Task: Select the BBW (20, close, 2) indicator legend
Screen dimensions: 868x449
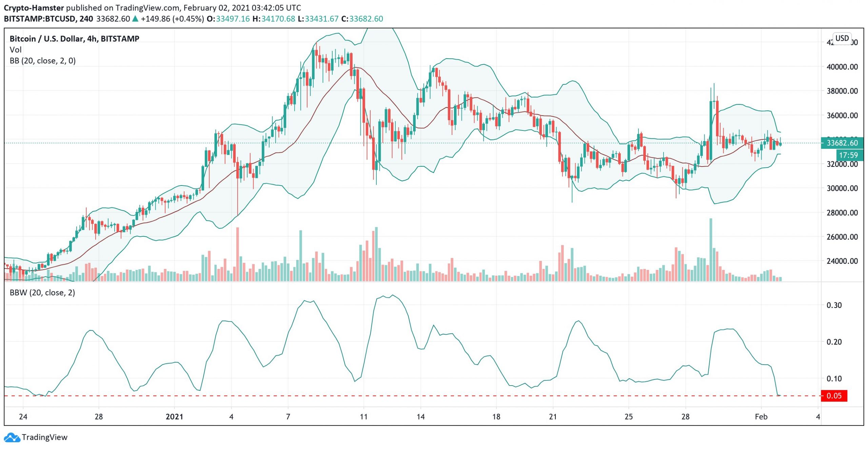Action: tap(42, 293)
